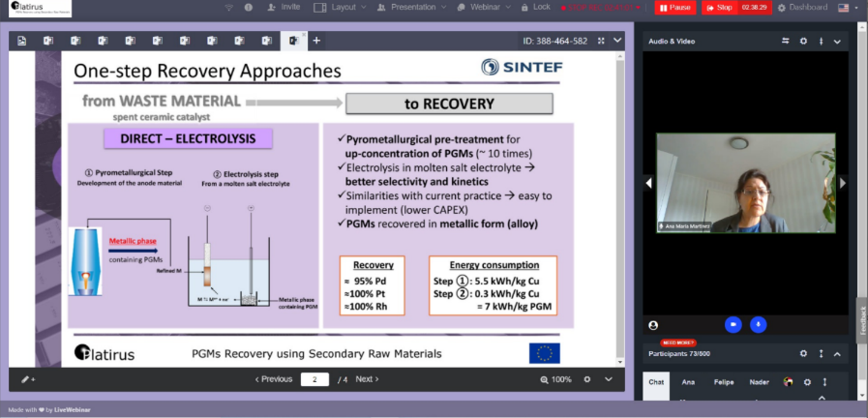Toggle the room Lock
Image resolution: width=868 pixels, height=418 pixels.
[534, 7]
